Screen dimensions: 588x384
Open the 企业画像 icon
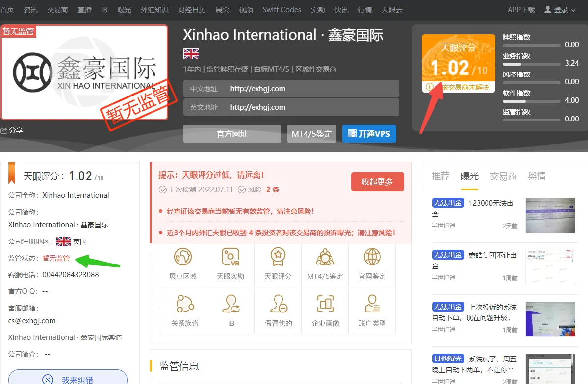click(326, 304)
